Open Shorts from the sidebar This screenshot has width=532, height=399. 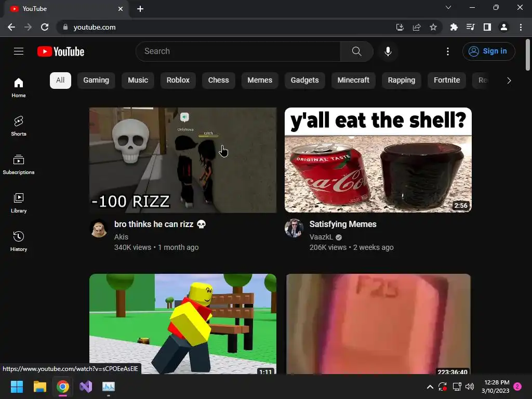tap(19, 126)
